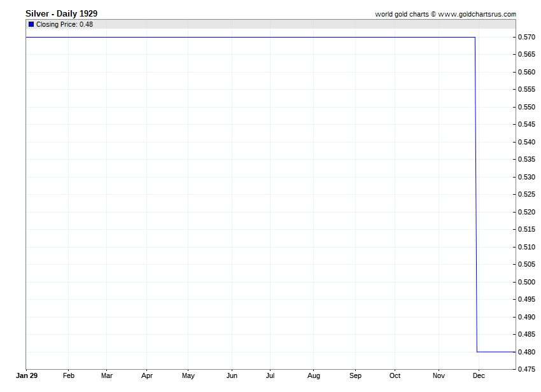Click the 0.560 y-axis value
The height and width of the screenshot is (392, 541).
(x=526, y=72)
